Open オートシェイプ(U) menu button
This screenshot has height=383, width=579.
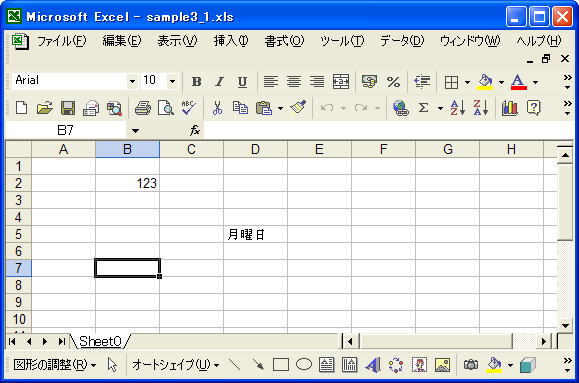click(176, 365)
